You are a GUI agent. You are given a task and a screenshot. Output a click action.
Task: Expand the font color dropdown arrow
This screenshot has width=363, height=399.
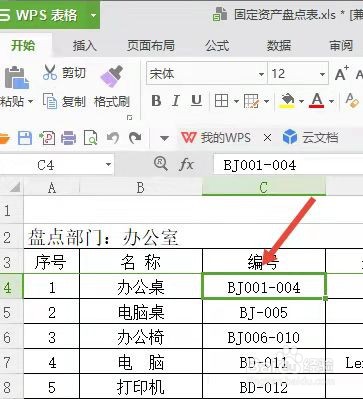[x=331, y=101]
